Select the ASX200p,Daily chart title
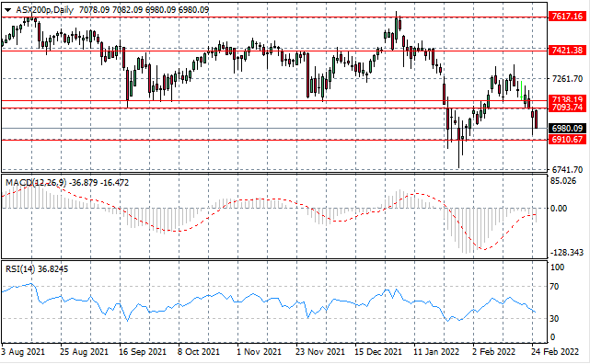Viewport: 590px width, 364px height. click(x=45, y=10)
